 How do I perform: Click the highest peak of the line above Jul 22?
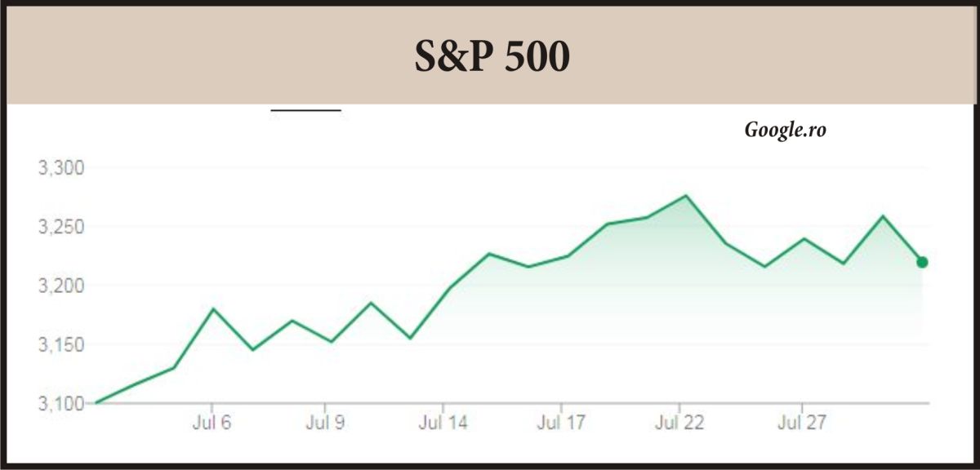click(684, 196)
